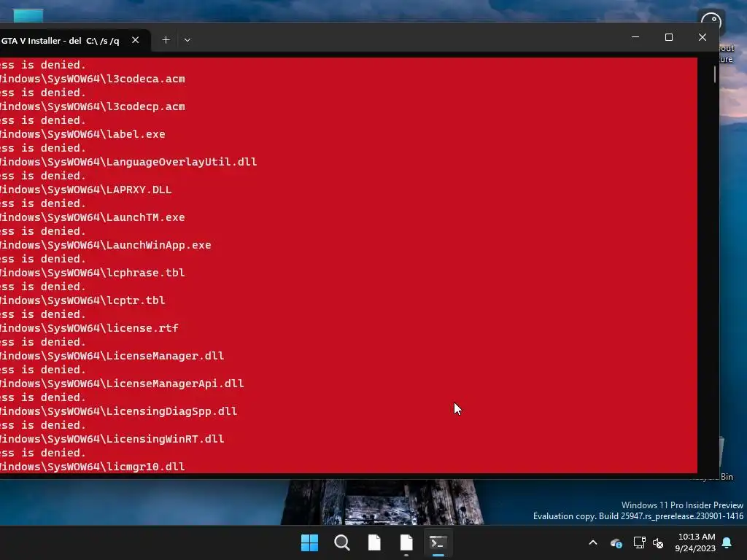This screenshot has height=560, width=747.
Task: Expand the terminal profile dropdown arrow
Action: 187,40
